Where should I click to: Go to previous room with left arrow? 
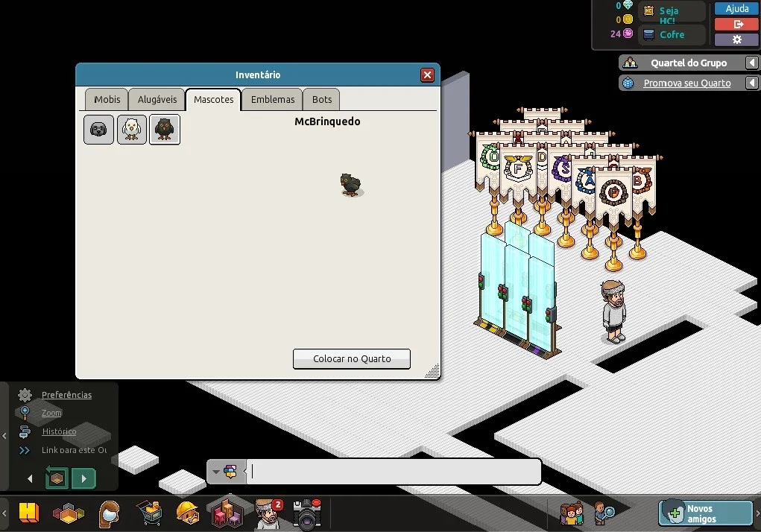click(x=30, y=478)
